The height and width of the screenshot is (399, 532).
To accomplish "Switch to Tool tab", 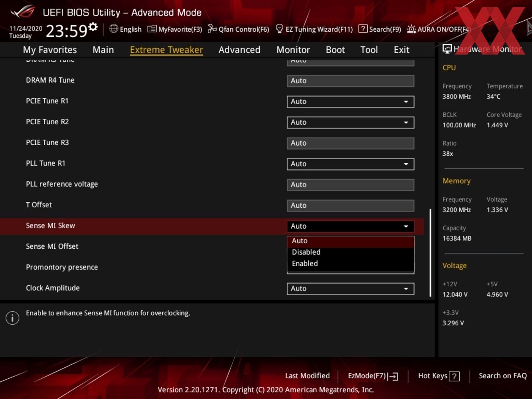I will point(369,50).
